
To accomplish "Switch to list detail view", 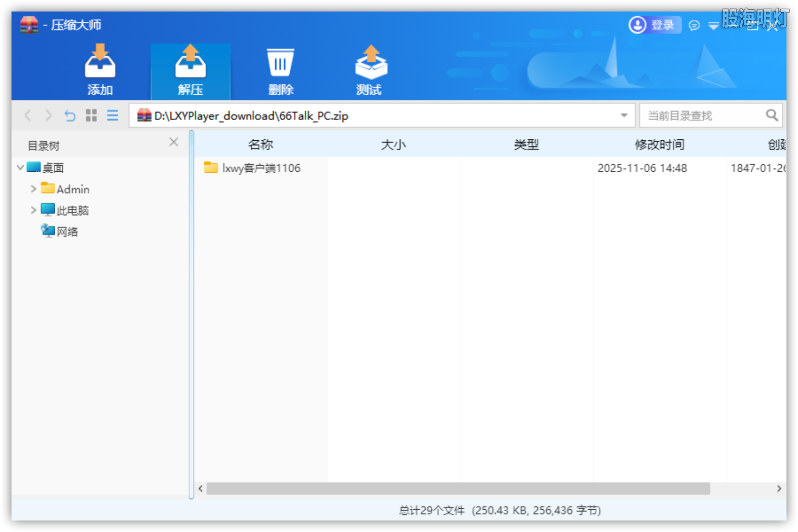I will [x=112, y=116].
